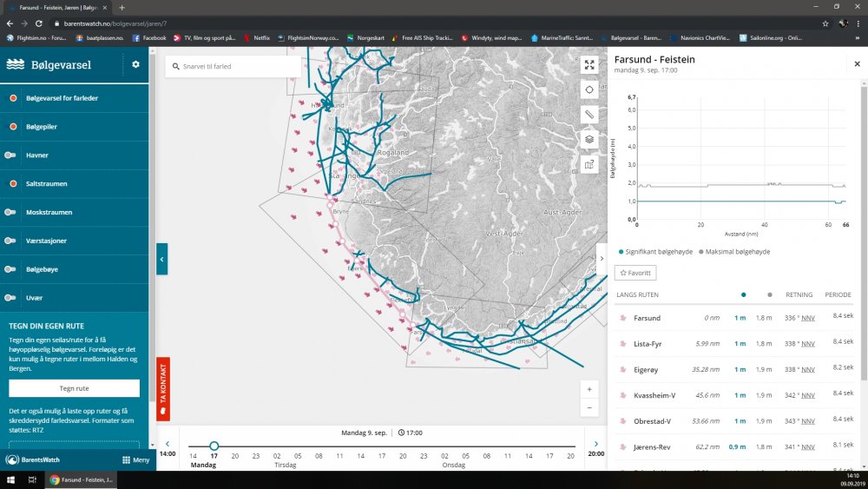
Task: Enable the Moskstraumen layer
Action: coord(10,212)
